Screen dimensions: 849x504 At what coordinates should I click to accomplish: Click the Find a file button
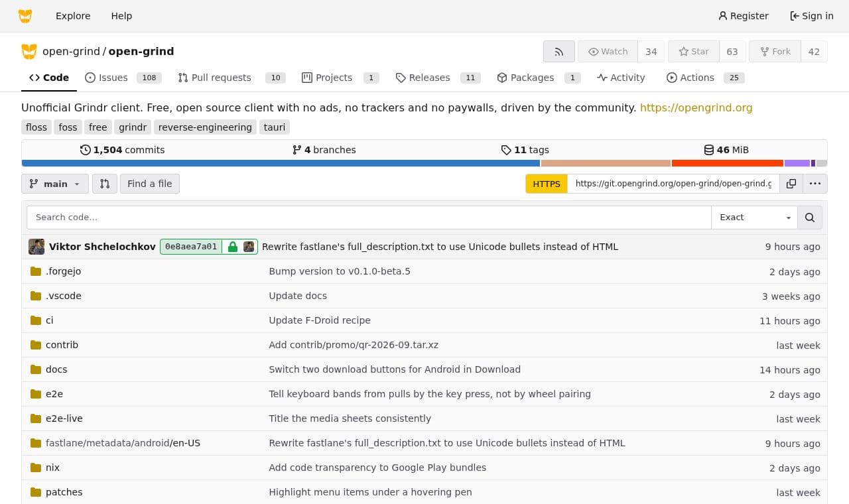150,184
